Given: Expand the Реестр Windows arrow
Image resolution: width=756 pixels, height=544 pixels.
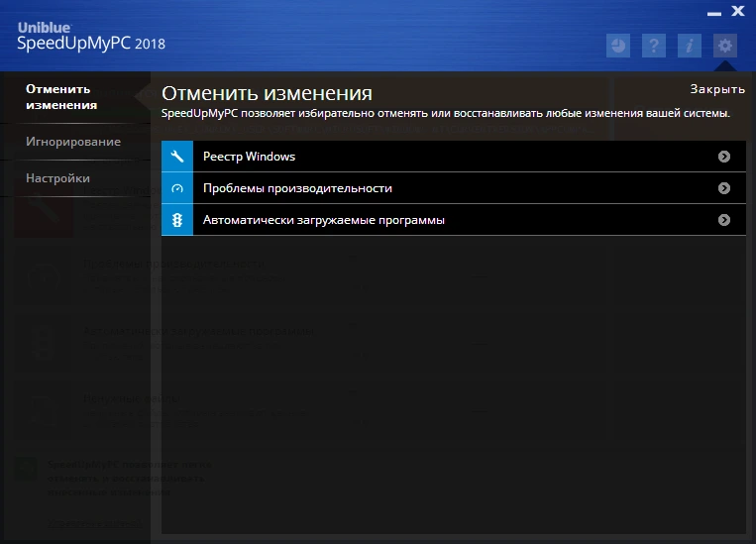Looking at the screenshot, I should coord(723,157).
